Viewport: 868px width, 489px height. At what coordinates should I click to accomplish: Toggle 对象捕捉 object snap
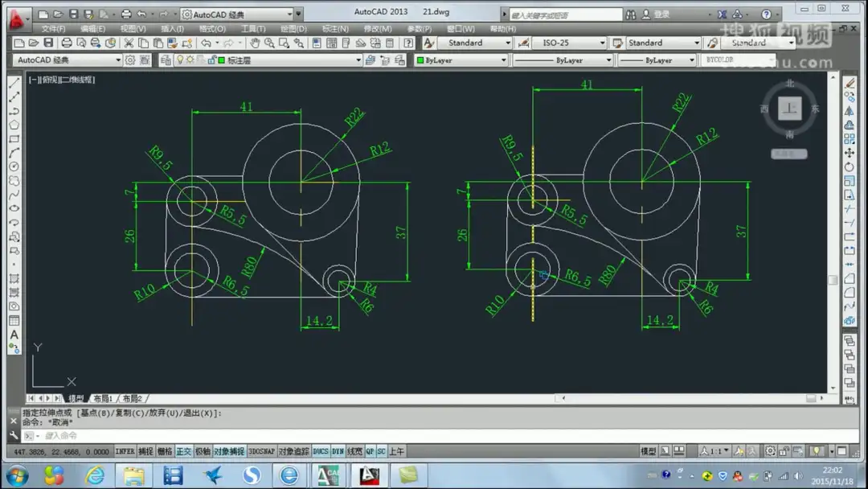[x=229, y=451]
